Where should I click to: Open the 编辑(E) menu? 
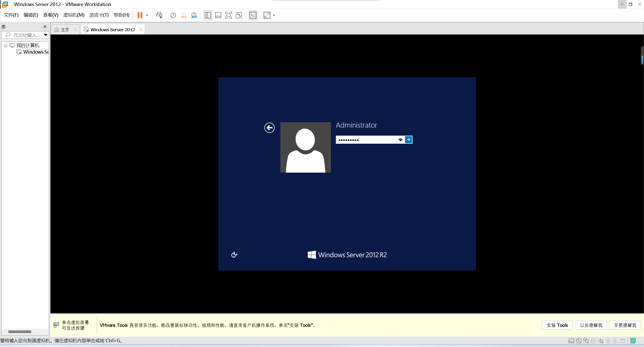click(x=31, y=15)
